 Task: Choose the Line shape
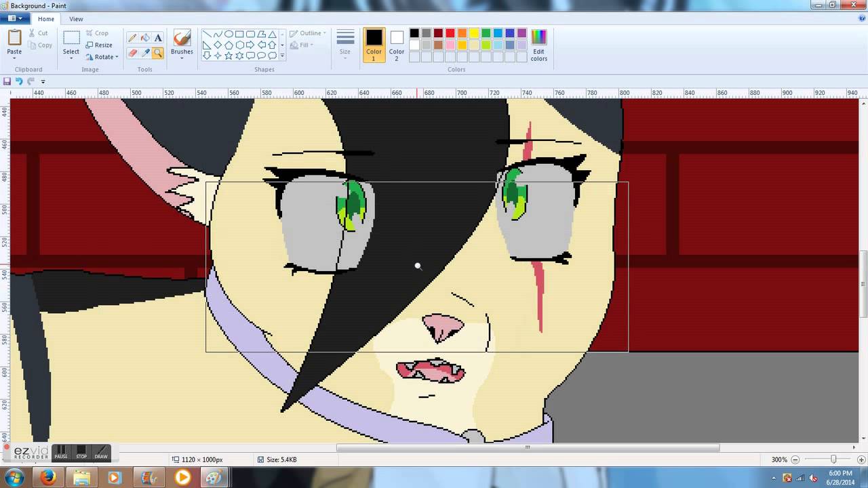click(x=207, y=34)
